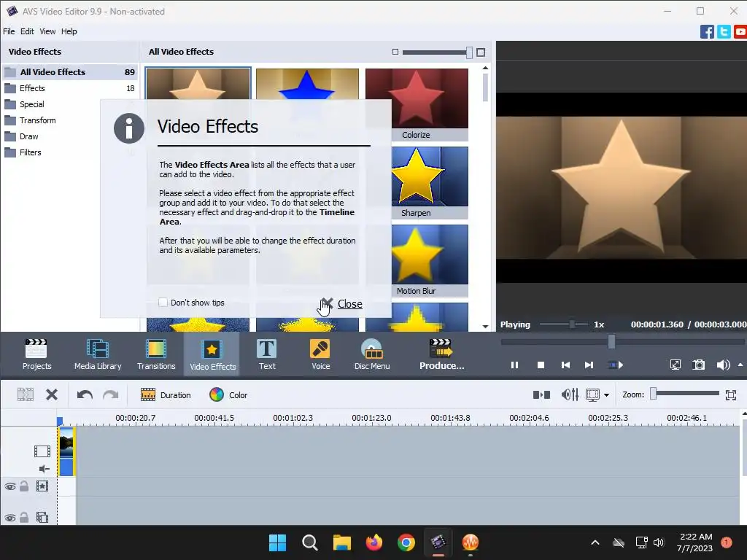
Task: Open the timeline view dropdown arrow
Action: point(606,395)
